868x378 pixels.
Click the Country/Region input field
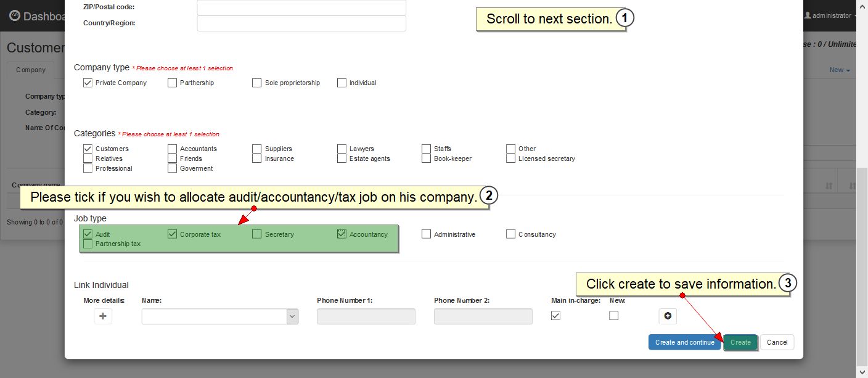point(301,23)
